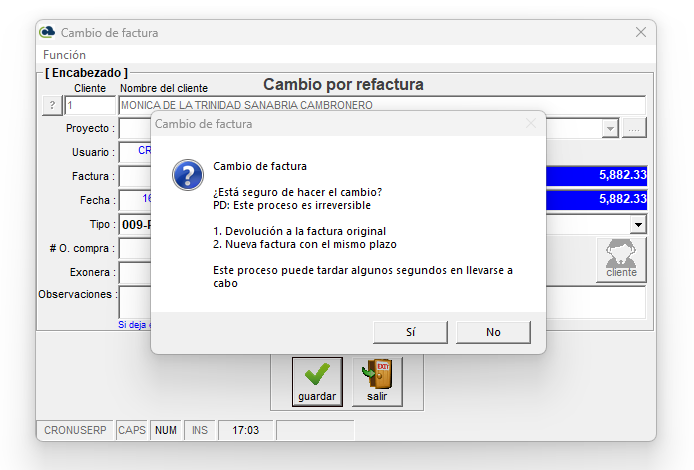
Task: Click the 17:03 time in the status bar
Action: tap(246, 430)
